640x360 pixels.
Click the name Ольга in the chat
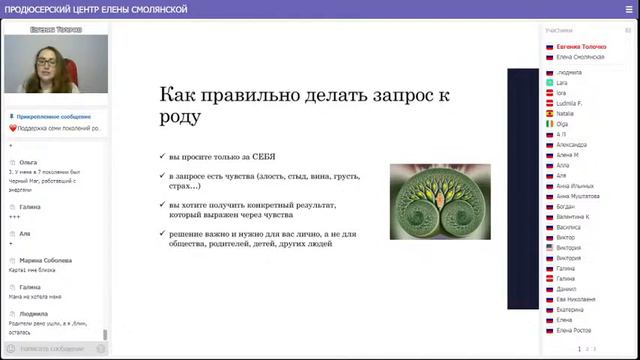pyautogui.click(x=28, y=162)
